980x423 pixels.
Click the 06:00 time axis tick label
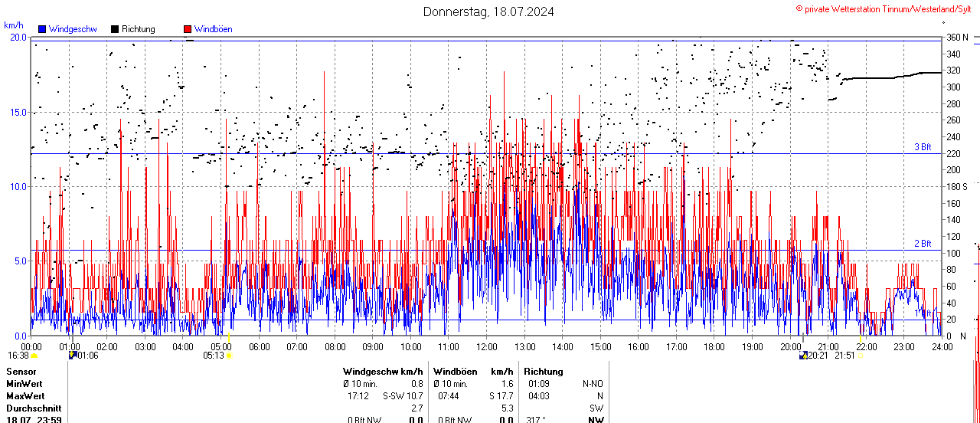tap(259, 346)
